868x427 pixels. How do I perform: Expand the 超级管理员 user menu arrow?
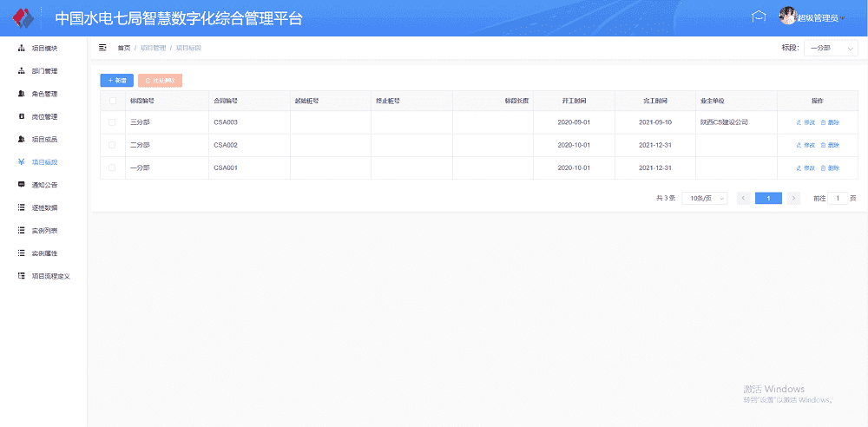(842, 18)
